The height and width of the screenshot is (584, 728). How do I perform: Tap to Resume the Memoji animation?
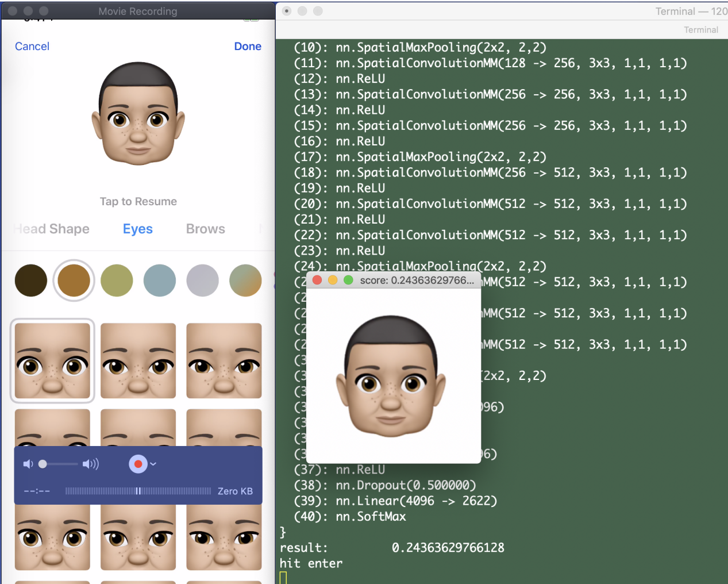click(138, 201)
